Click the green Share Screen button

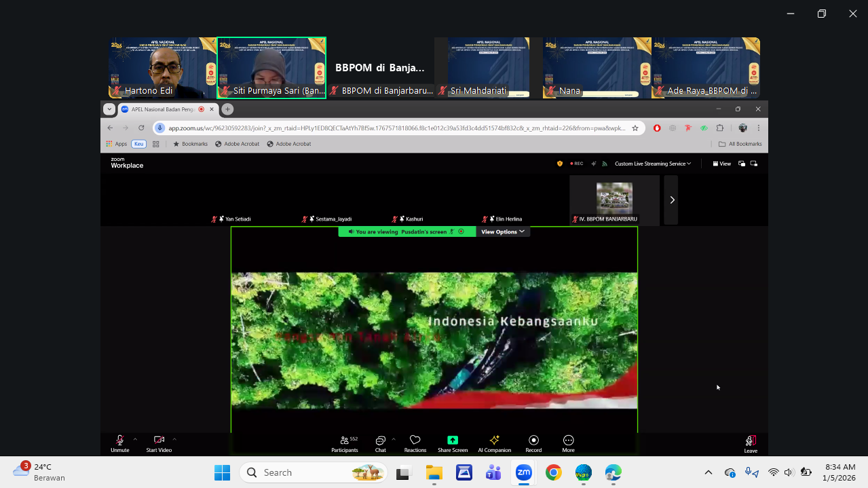[x=453, y=443]
